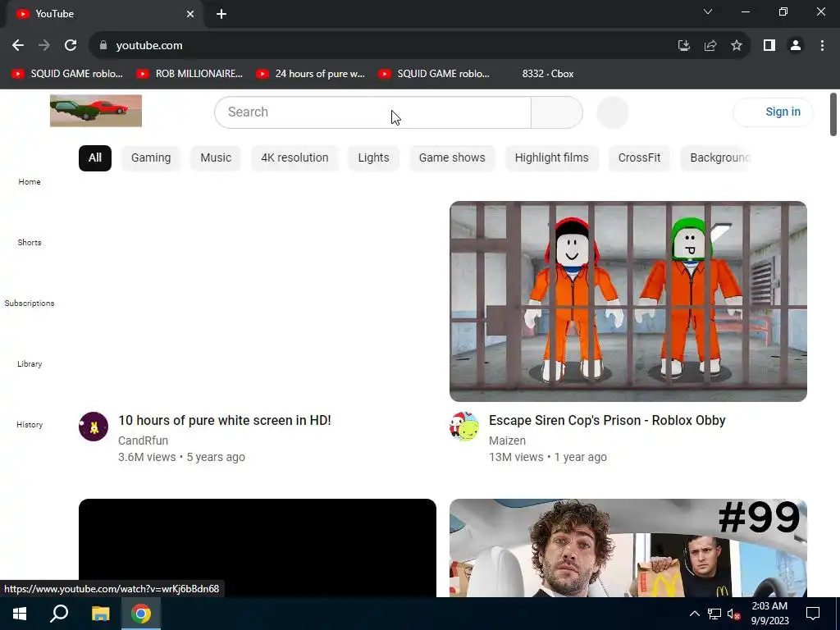Click title 'Escape Siren Cop's Prison - Roblox Obby'
The image size is (840, 630).
tap(607, 421)
